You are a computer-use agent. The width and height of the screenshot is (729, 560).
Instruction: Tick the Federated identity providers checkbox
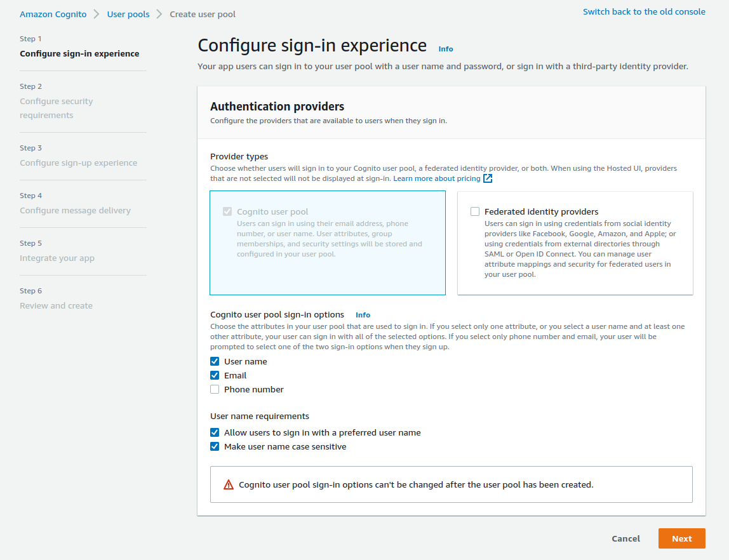point(475,211)
